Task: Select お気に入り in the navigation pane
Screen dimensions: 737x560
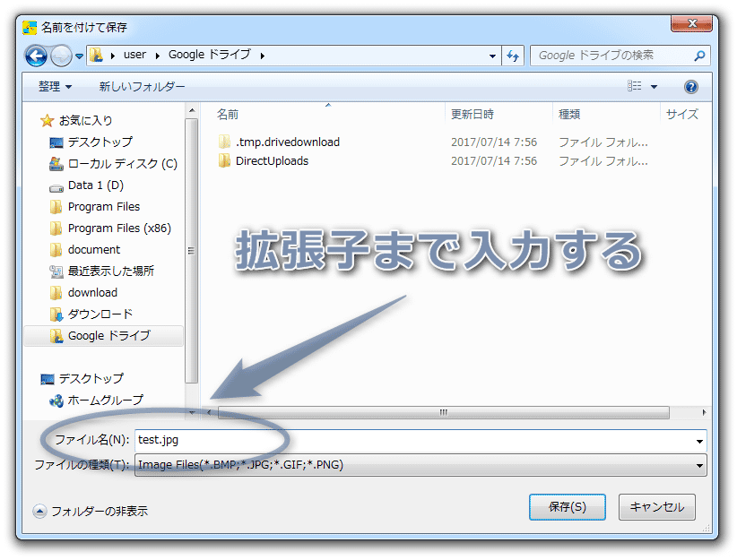Action: coord(85,121)
